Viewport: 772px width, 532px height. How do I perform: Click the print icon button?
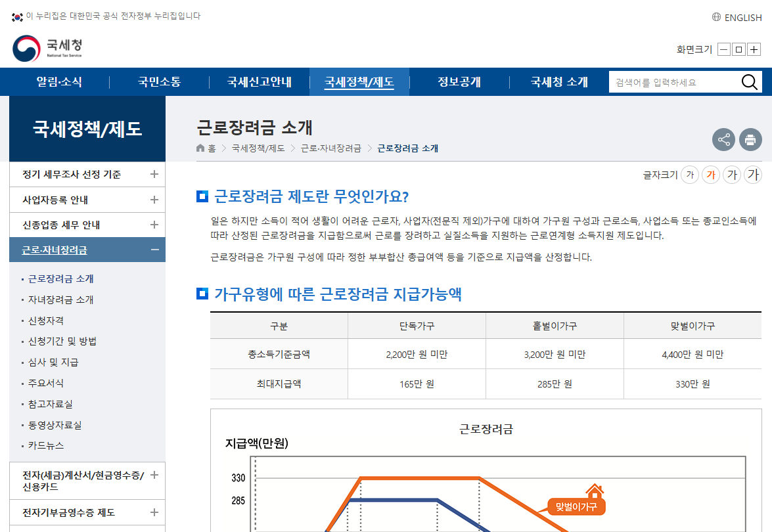750,140
